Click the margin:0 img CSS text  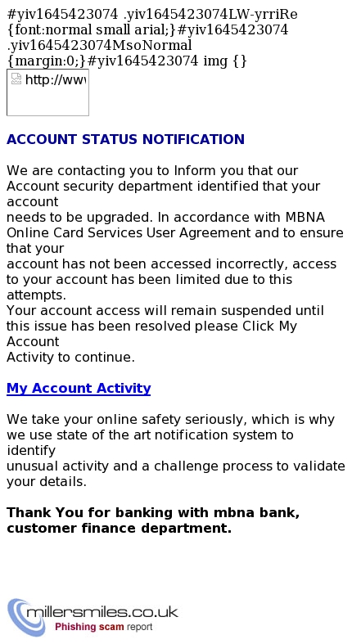pyautogui.click(x=127, y=61)
